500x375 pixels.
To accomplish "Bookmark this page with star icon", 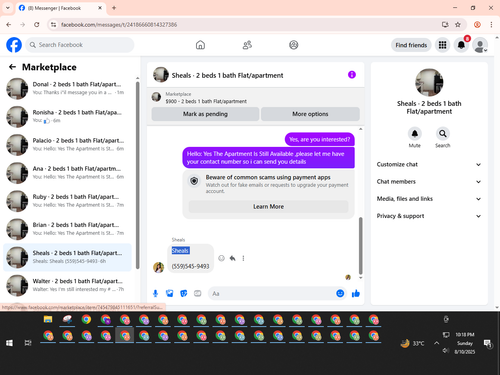I will point(458,25).
